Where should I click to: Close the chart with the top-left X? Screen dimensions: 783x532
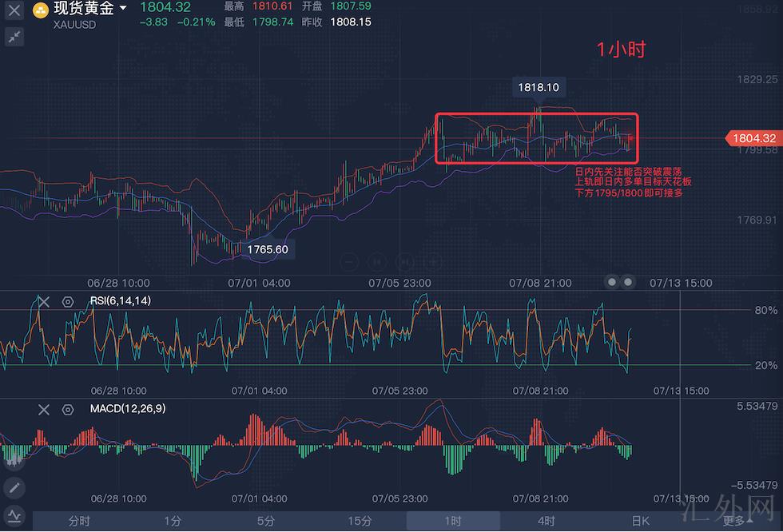(14, 11)
